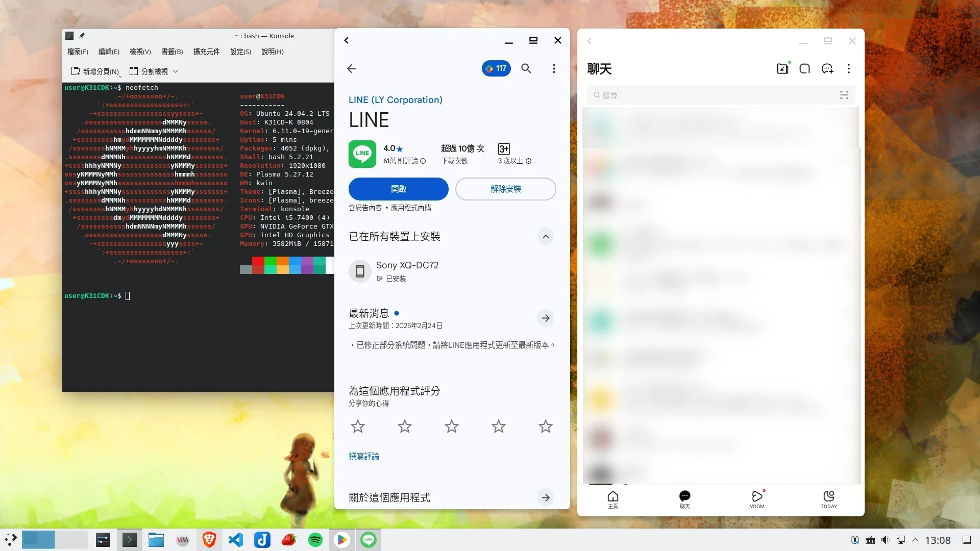Launch Spotify from the taskbar

pos(315,540)
